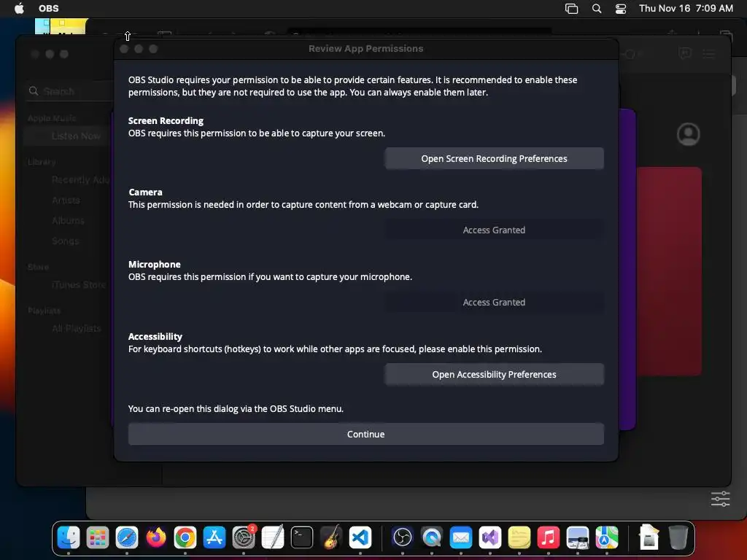Screen dimensions: 747x560
Task: Open Finder from the dock
Action: (x=69, y=537)
